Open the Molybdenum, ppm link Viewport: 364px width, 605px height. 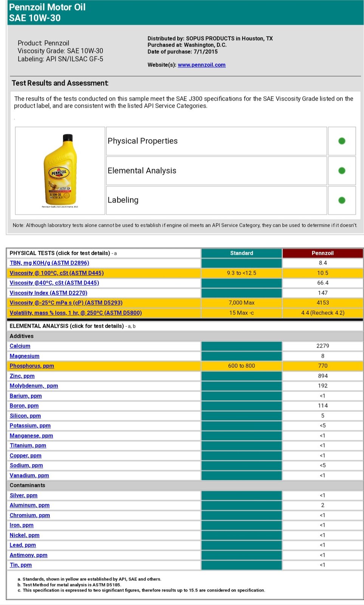[x=34, y=386]
